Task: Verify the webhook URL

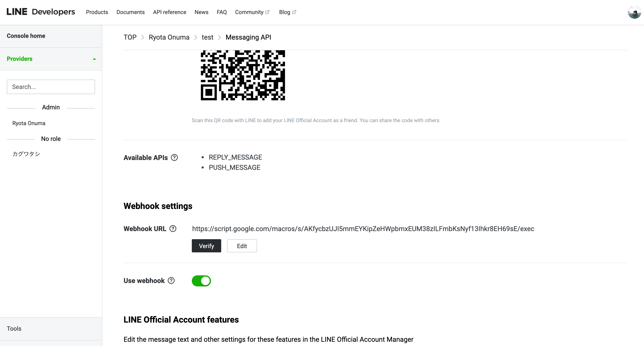Action: 206,246
